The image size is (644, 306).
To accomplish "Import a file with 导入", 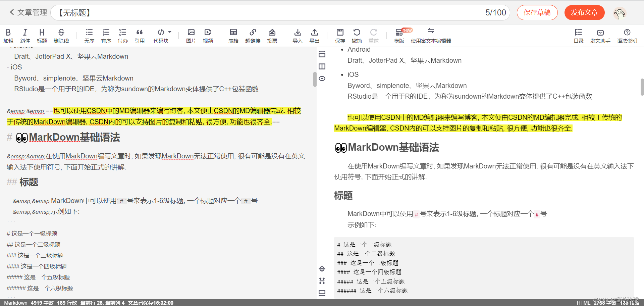I will [298, 36].
